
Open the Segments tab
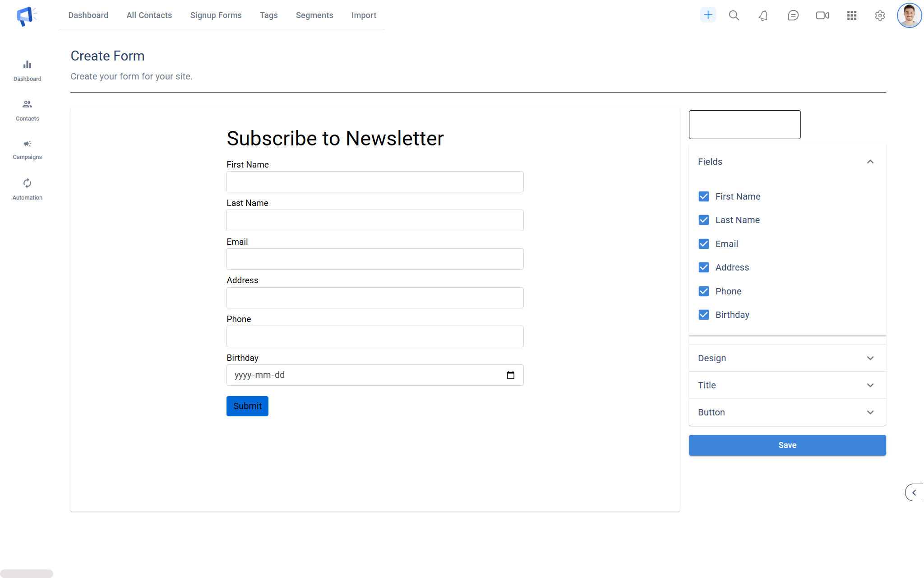[314, 15]
